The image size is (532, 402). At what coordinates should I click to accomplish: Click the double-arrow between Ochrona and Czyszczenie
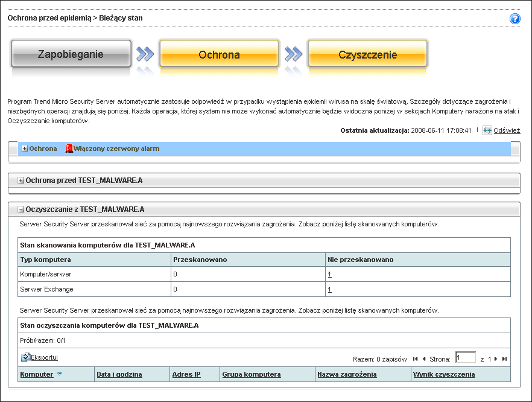[x=294, y=54]
